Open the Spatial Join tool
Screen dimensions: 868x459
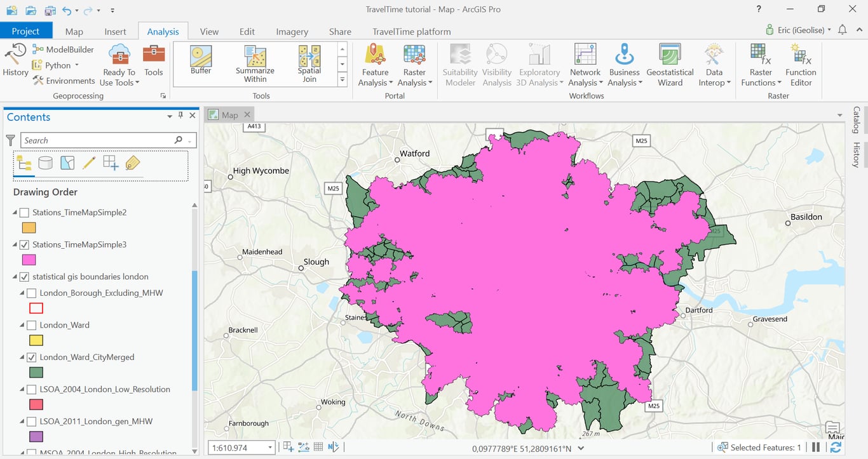click(x=309, y=63)
